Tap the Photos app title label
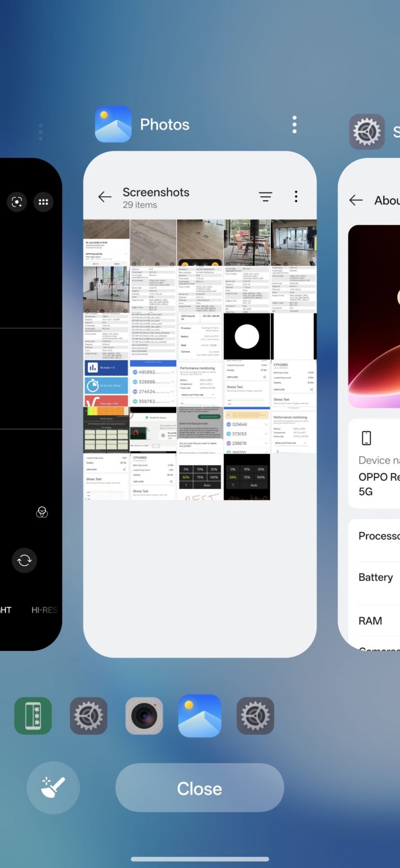 [x=165, y=124]
